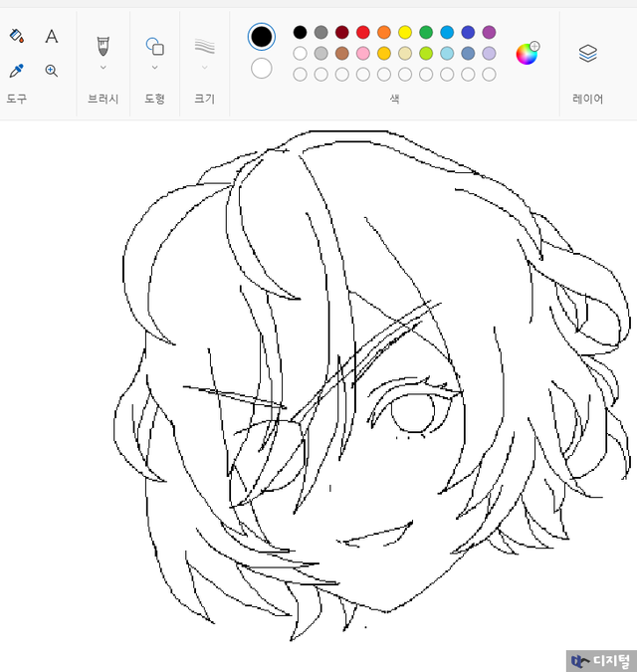This screenshot has height=672, width=637.
Task: Click the first empty custom color slot
Action: pos(300,74)
